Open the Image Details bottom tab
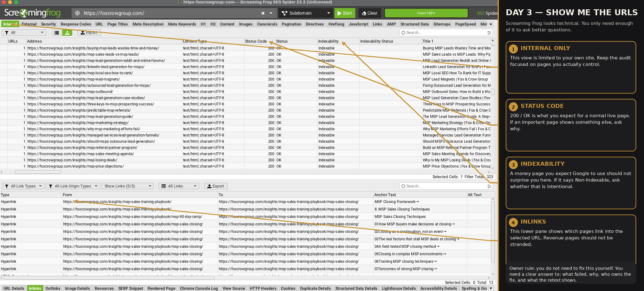 [77, 288]
